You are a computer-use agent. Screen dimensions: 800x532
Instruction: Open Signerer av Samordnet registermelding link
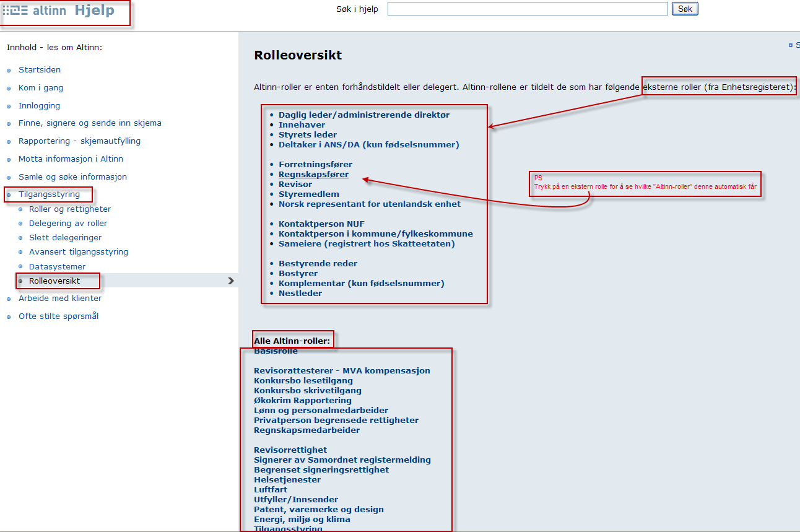[342, 460]
